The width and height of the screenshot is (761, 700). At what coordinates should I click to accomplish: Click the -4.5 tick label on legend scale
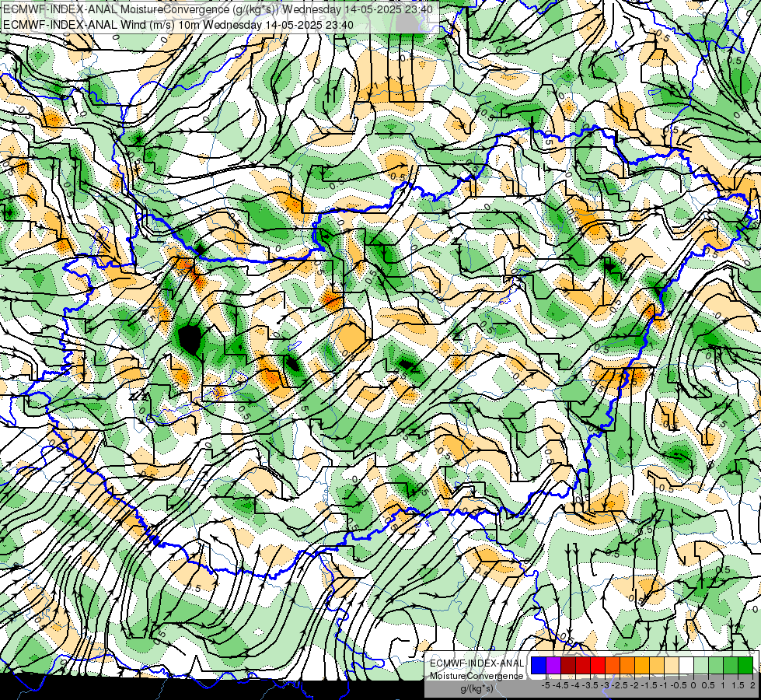tap(560, 685)
